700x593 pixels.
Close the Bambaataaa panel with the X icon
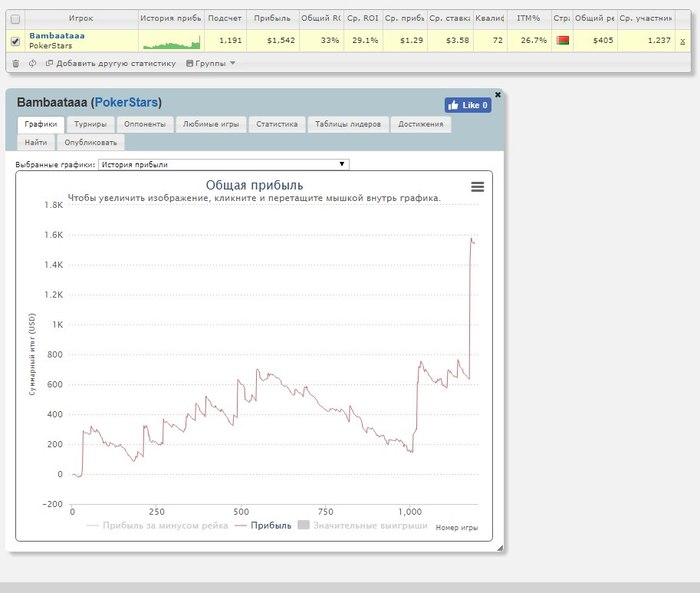tap(498, 95)
